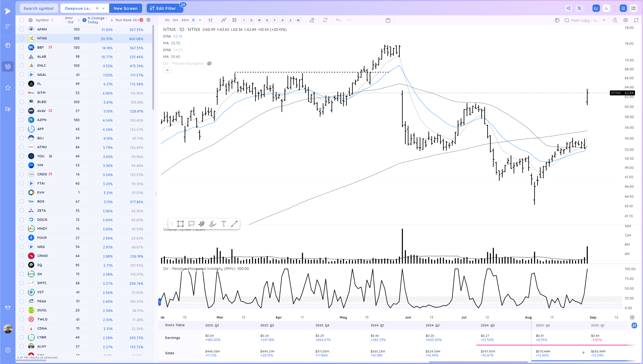Open the timeframe dropdown arrow next to D
Image resolution: width=643 pixels, height=364 pixels.
click(x=200, y=20)
